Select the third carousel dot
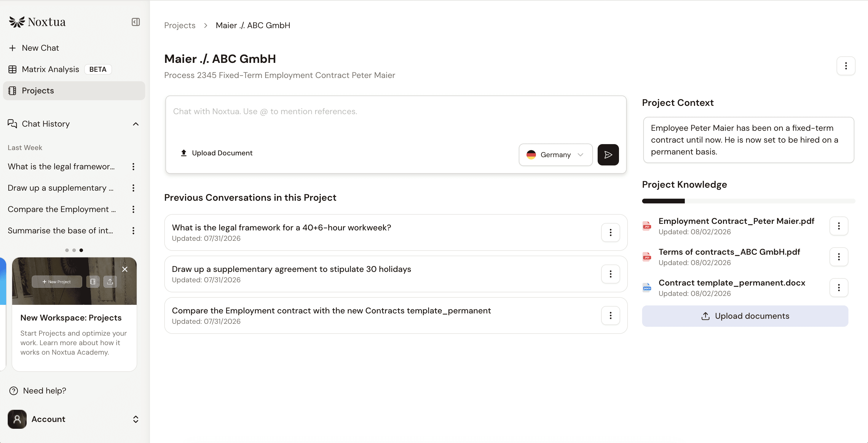This screenshot has width=868, height=443. (81, 250)
